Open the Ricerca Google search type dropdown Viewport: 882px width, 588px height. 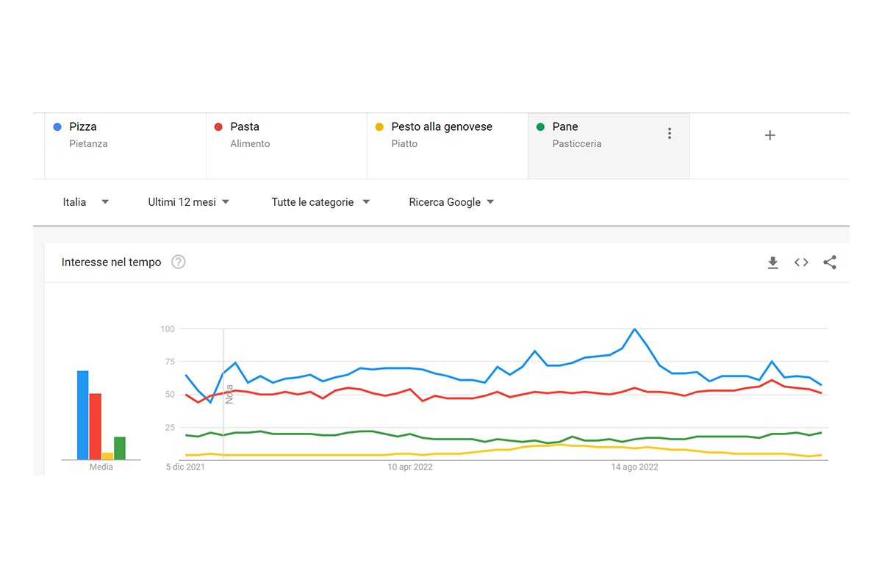[x=451, y=202]
